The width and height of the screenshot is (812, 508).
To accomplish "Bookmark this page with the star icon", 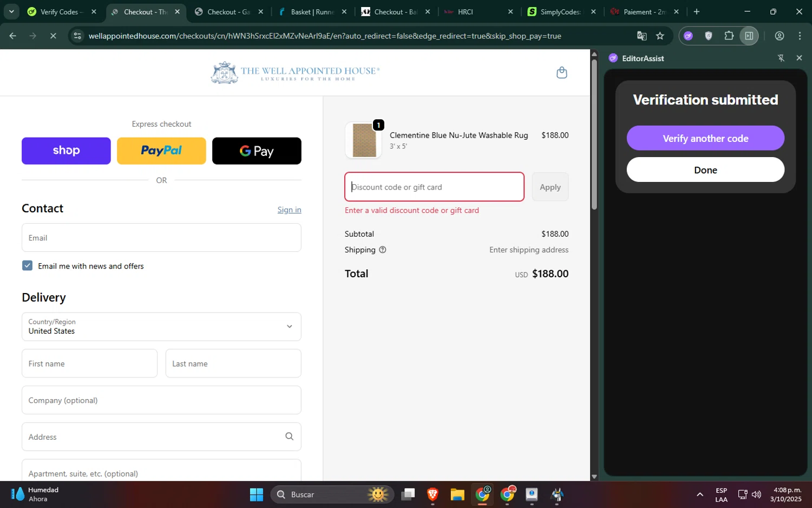I will [660, 36].
